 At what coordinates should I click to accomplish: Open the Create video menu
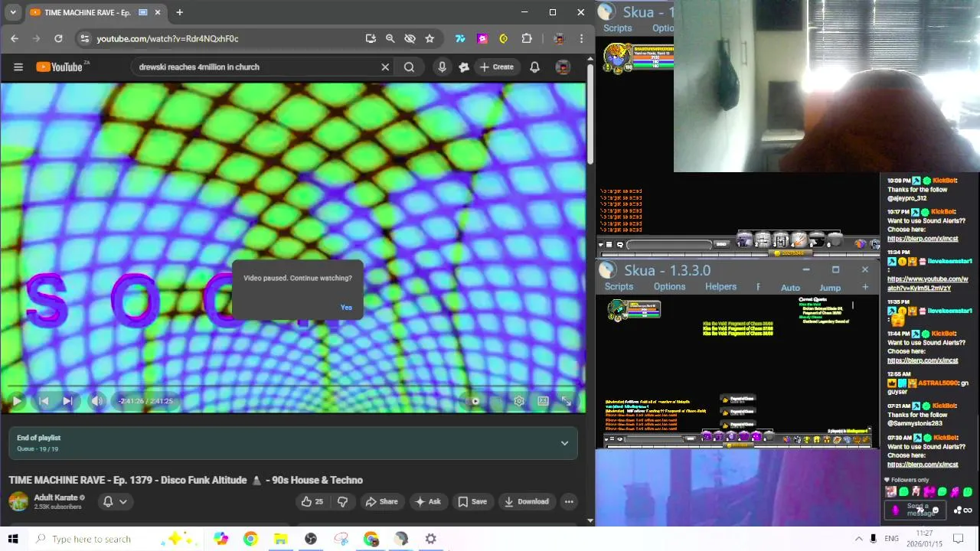496,67
